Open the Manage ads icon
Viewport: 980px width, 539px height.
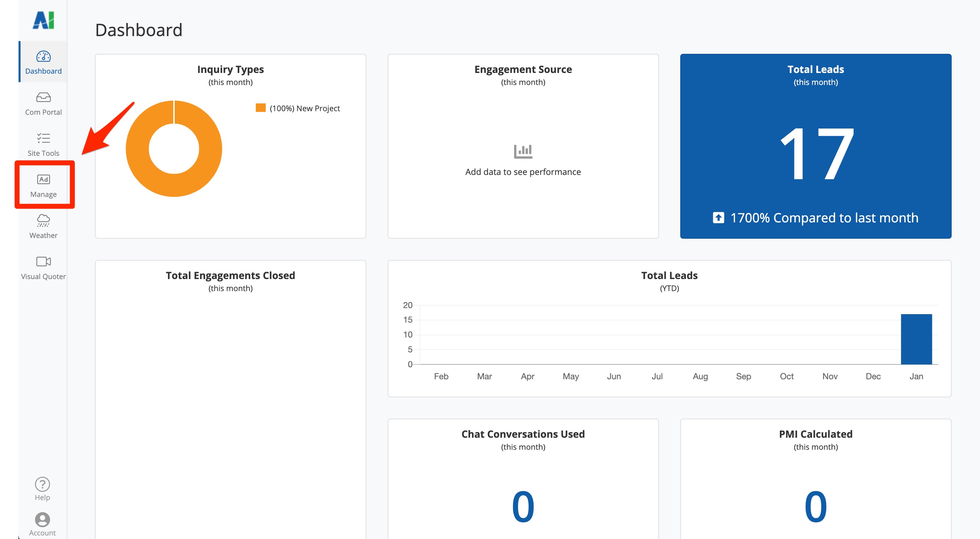(43, 179)
